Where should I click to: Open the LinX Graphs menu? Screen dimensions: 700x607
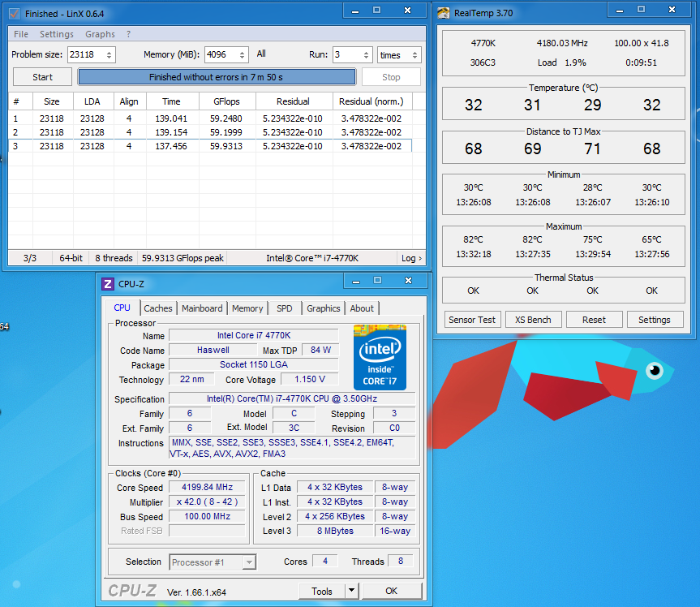click(x=100, y=34)
